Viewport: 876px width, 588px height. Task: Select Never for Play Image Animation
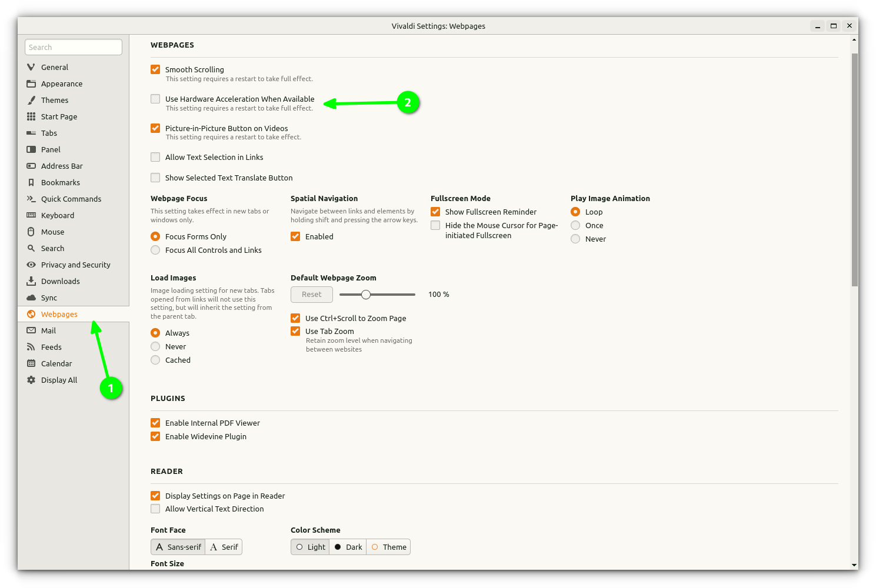tap(575, 239)
